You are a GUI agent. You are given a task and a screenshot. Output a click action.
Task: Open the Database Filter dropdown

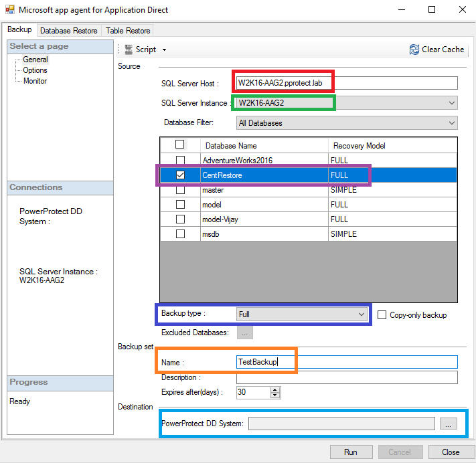click(452, 123)
